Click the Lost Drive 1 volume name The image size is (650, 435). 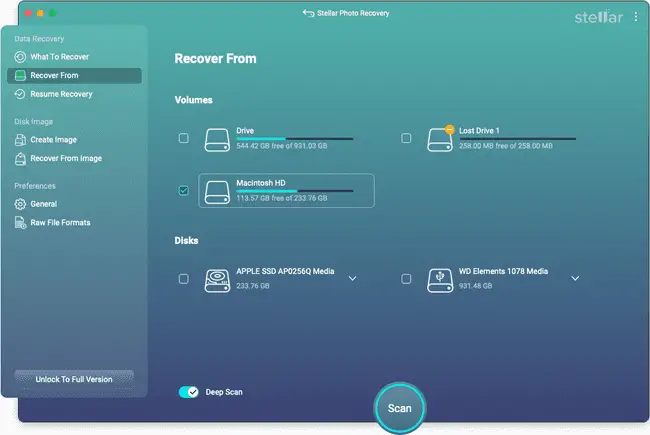click(x=479, y=131)
